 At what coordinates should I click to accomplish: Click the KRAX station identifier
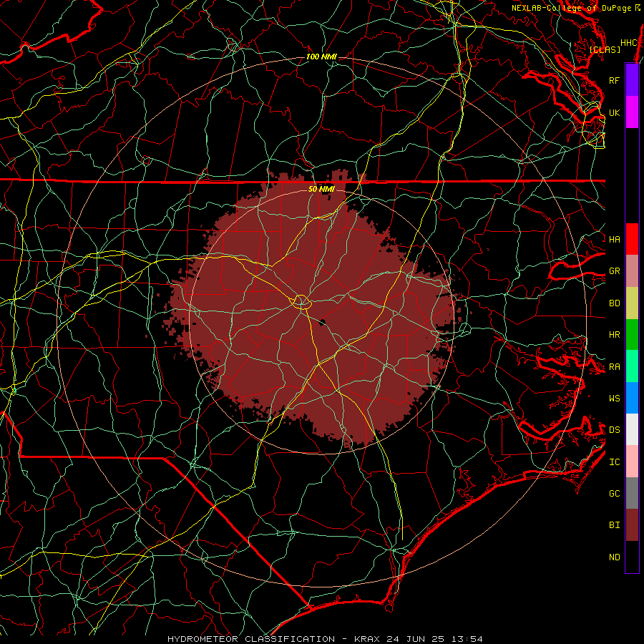[367, 639]
